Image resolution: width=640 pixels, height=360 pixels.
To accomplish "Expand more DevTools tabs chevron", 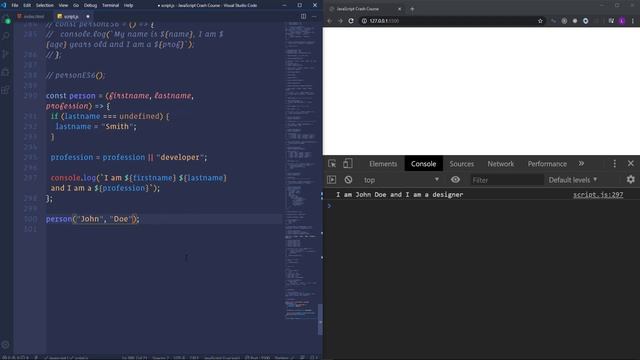I will (581, 164).
